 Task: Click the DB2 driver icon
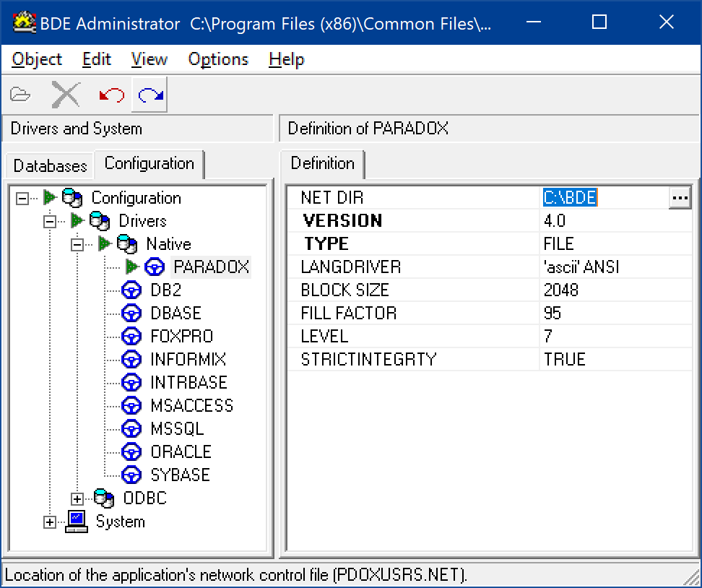[x=131, y=290]
